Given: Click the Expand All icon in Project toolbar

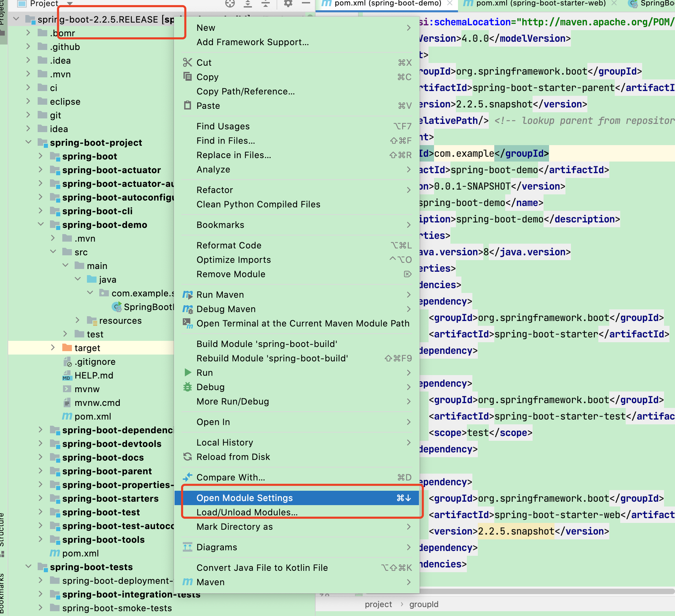Looking at the screenshot, I should click(248, 3).
